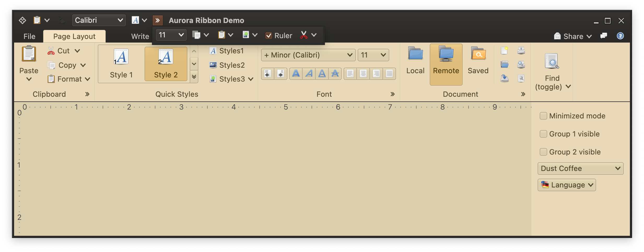Click the Styles1 button
Screen dimensions: 644x252
pyautogui.click(x=227, y=51)
